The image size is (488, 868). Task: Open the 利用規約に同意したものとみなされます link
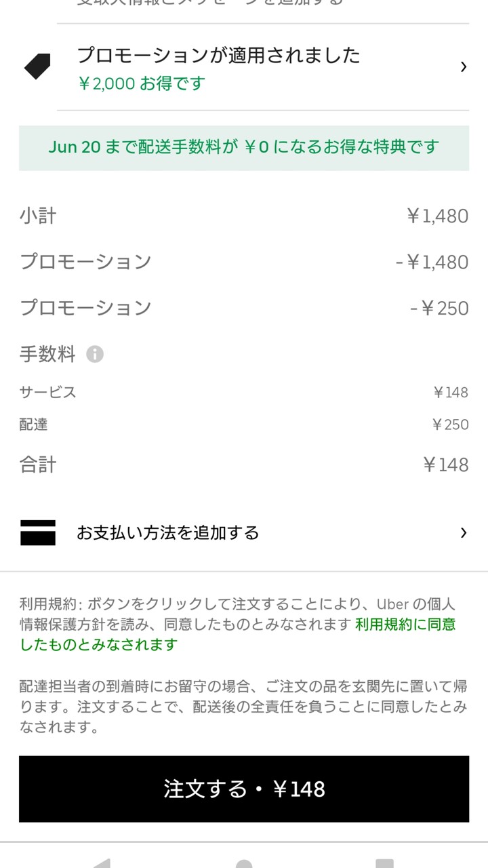238,634
